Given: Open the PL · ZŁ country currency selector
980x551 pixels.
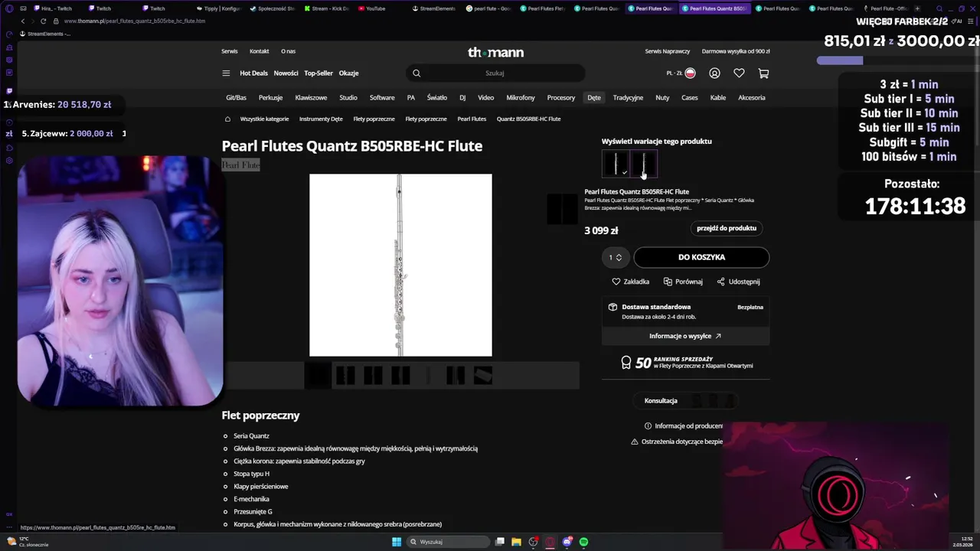Looking at the screenshot, I should click(681, 73).
